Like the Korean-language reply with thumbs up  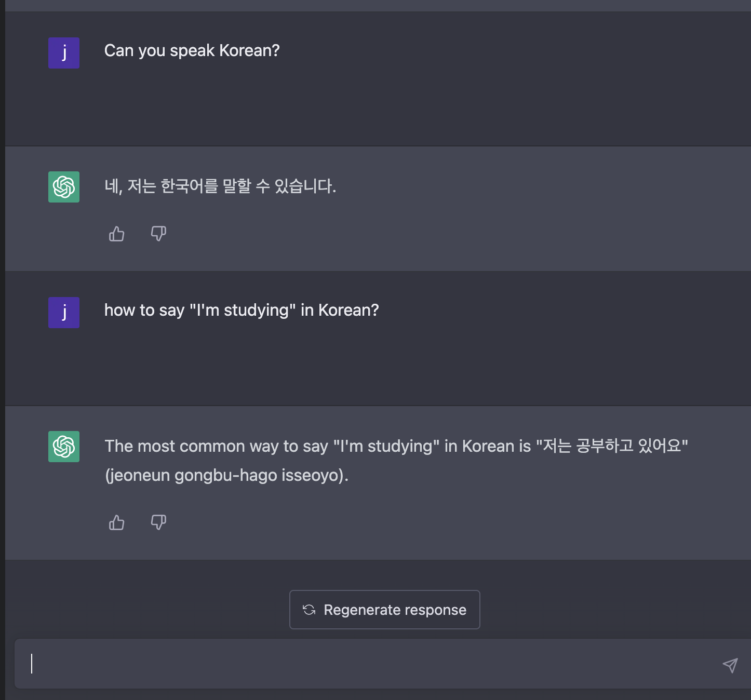117,234
